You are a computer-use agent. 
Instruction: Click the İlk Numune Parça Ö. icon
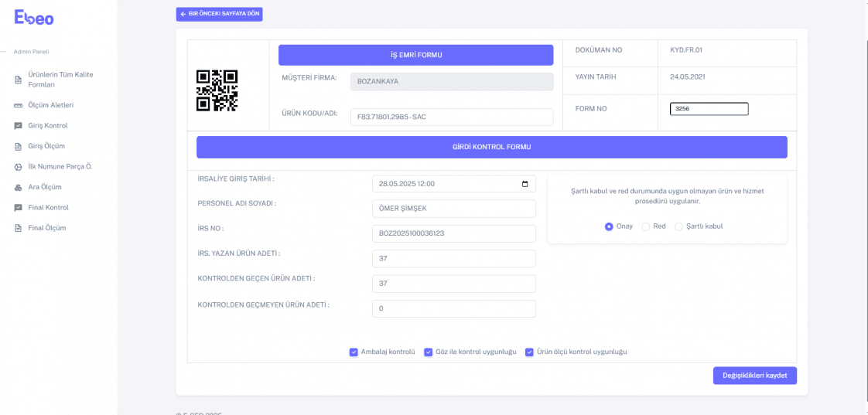click(18, 167)
